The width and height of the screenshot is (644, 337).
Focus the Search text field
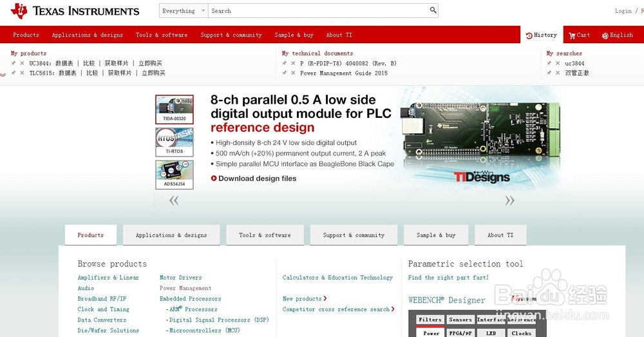point(319,11)
